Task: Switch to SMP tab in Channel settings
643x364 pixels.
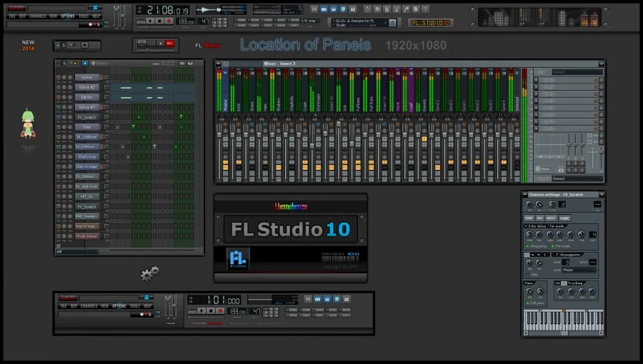Action: (x=529, y=218)
